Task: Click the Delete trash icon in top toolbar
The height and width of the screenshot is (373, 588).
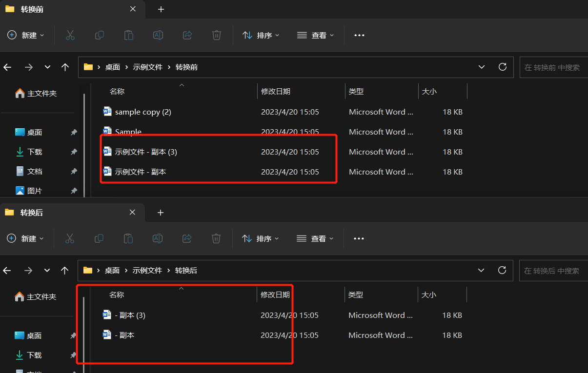Action: [x=217, y=35]
